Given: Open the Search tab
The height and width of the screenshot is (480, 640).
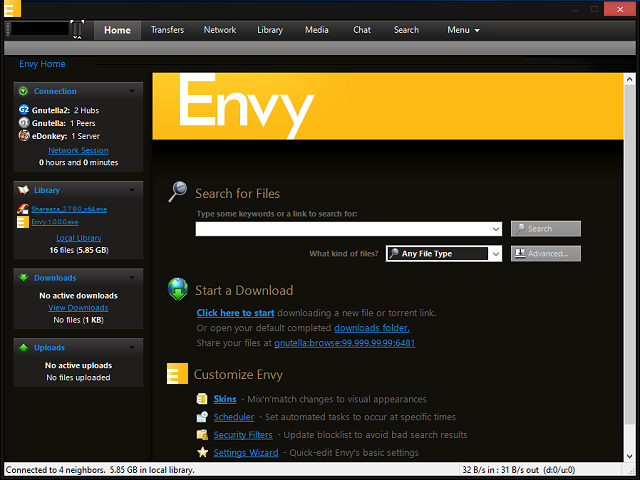Looking at the screenshot, I should [x=407, y=30].
